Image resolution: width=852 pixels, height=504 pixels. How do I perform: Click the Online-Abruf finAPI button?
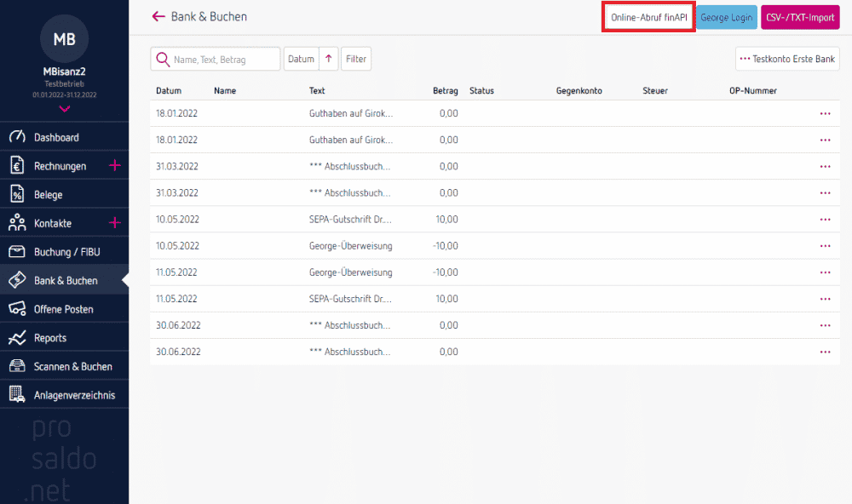[x=649, y=17]
